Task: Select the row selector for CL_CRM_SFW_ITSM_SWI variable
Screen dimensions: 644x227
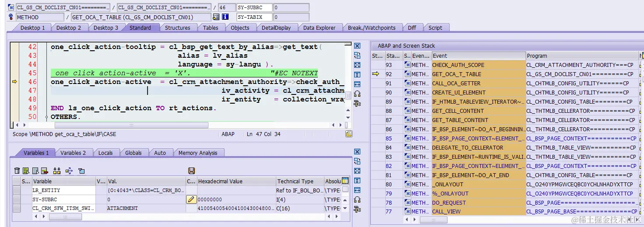Action: tap(17, 208)
